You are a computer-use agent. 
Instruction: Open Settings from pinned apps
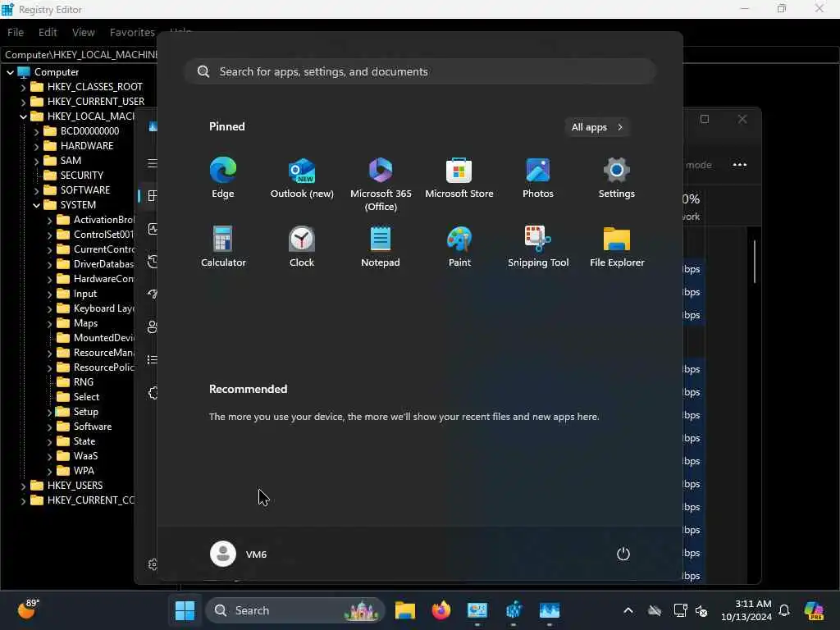click(x=617, y=178)
